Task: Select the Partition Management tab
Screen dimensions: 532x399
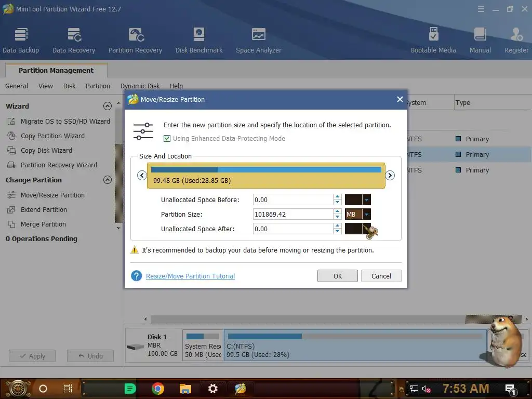Action: (x=56, y=70)
